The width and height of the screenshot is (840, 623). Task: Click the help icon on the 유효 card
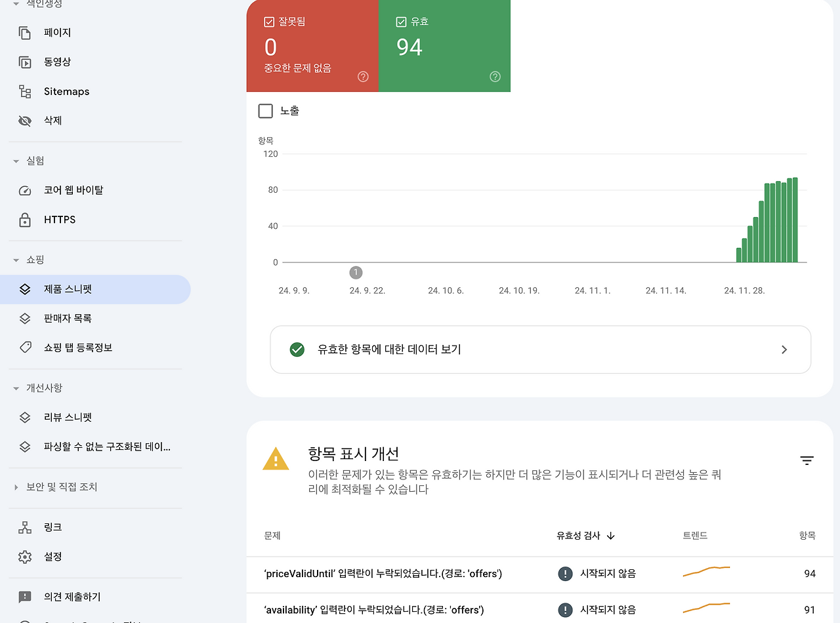495,77
